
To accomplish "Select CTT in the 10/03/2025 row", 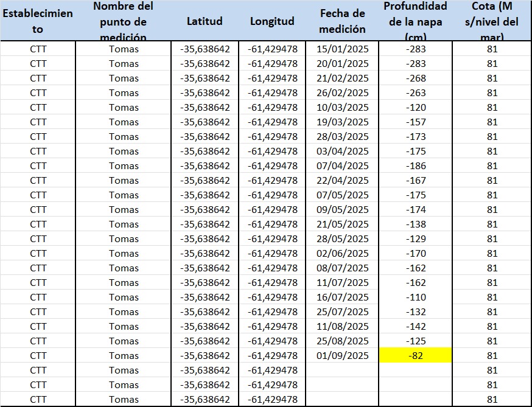I will click(x=38, y=108).
